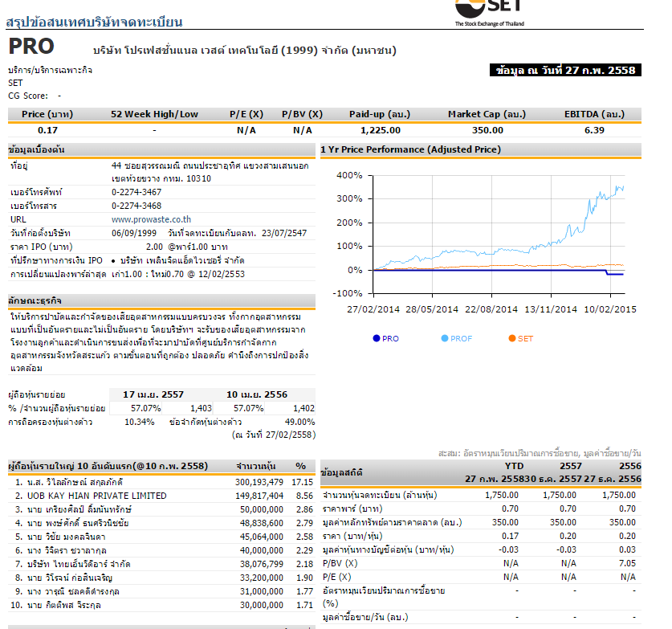The width and height of the screenshot is (672, 629).
Task: Click the SET logo at top
Action: 489,14
